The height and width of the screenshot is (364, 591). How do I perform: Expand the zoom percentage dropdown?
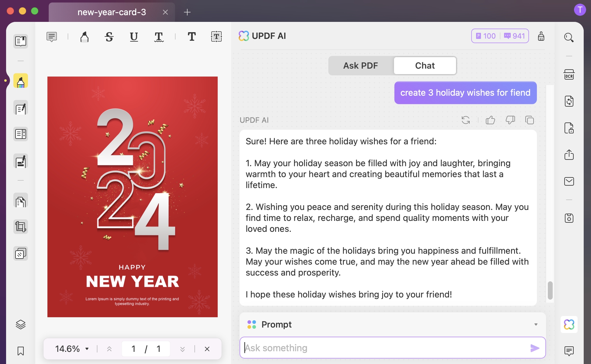pos(88,349)
